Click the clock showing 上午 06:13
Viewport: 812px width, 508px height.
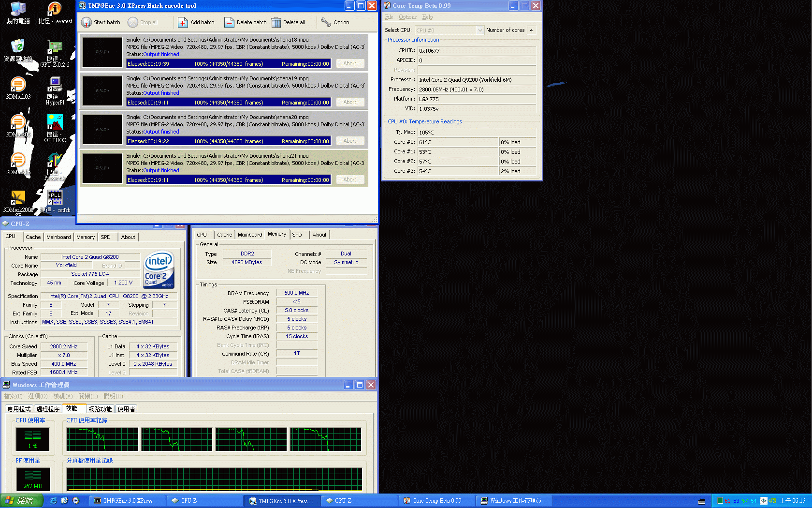click(793, 501)
